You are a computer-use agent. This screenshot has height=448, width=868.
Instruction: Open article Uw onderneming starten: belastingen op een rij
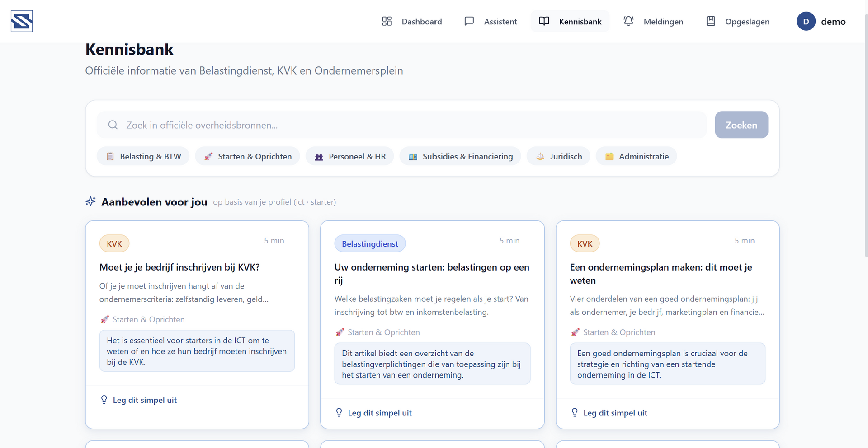coord(432,274)
